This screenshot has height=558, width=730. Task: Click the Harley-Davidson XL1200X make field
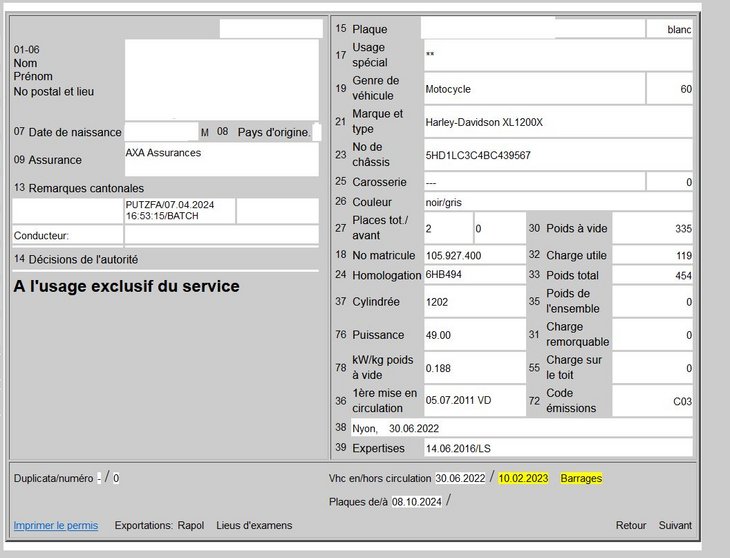[557, 122]
